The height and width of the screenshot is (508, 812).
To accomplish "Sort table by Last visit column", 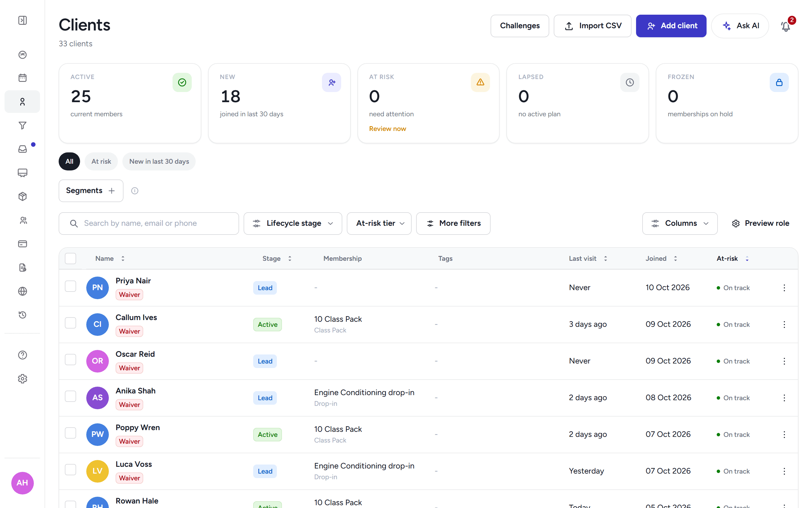I will (x=588, y=258).
